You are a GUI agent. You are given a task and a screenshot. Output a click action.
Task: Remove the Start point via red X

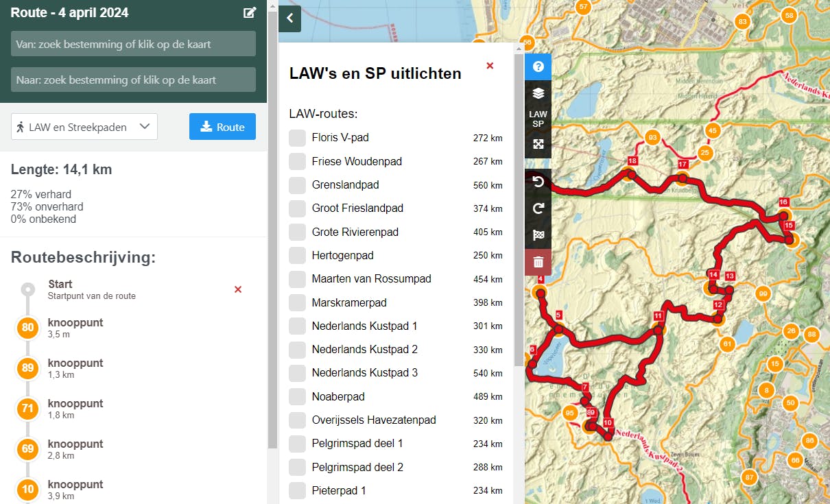click(237, 289)
